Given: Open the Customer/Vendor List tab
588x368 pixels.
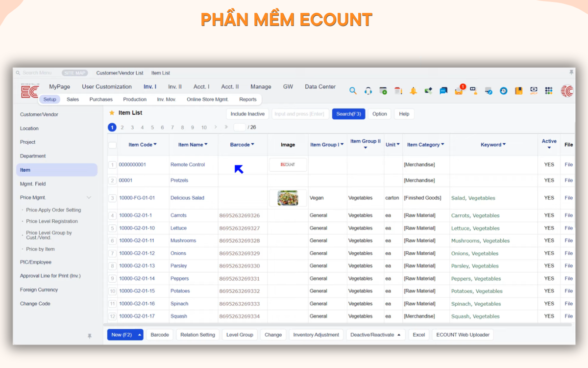Looking at the screenshot, I should (120, 73).
